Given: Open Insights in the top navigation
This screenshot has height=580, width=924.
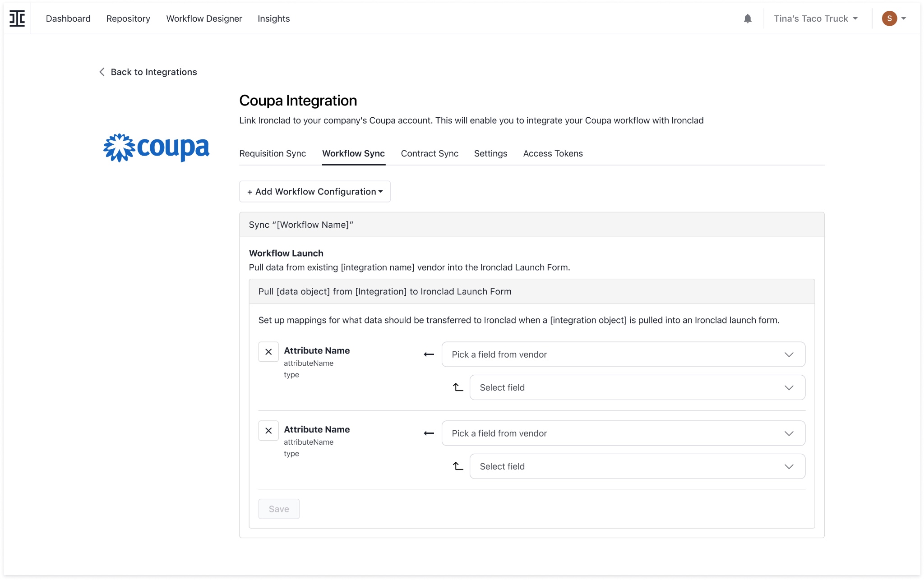Looking at the screenshot, I should [x=274, y=18].
